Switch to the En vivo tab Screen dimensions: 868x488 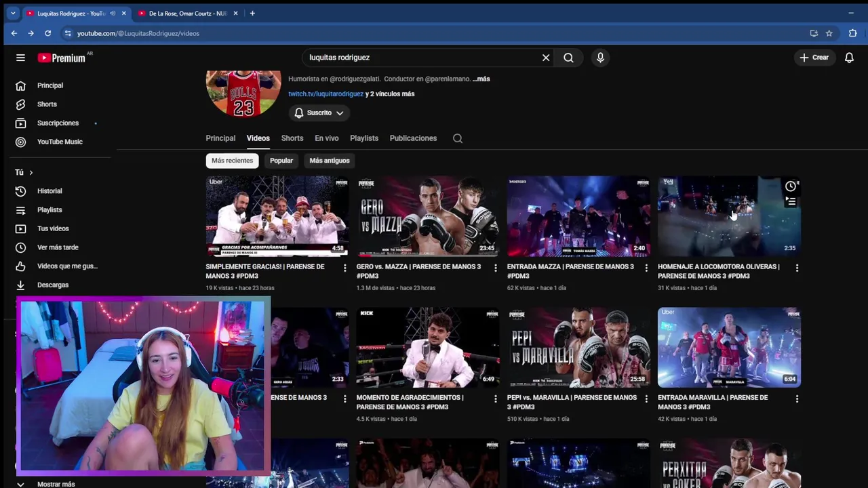(326, 138)
